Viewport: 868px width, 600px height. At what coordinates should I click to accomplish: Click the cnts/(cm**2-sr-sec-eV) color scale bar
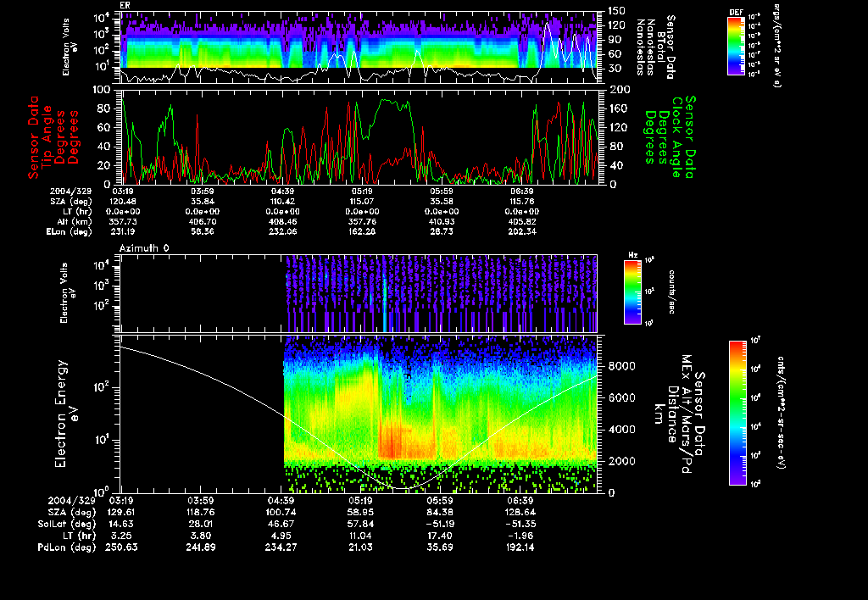pyautogui.click(x=737, y=413)
